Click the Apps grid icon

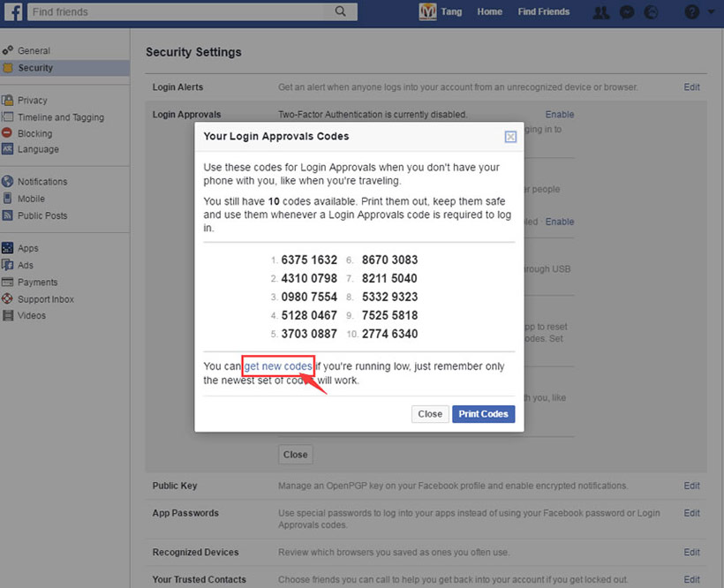pyautogui.click(x=7, y=248)
